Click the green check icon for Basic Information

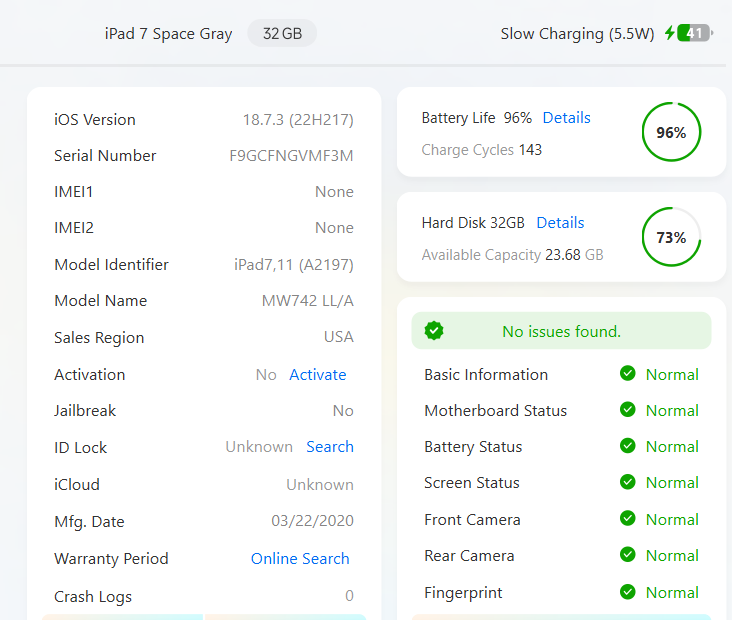(627, 373)
